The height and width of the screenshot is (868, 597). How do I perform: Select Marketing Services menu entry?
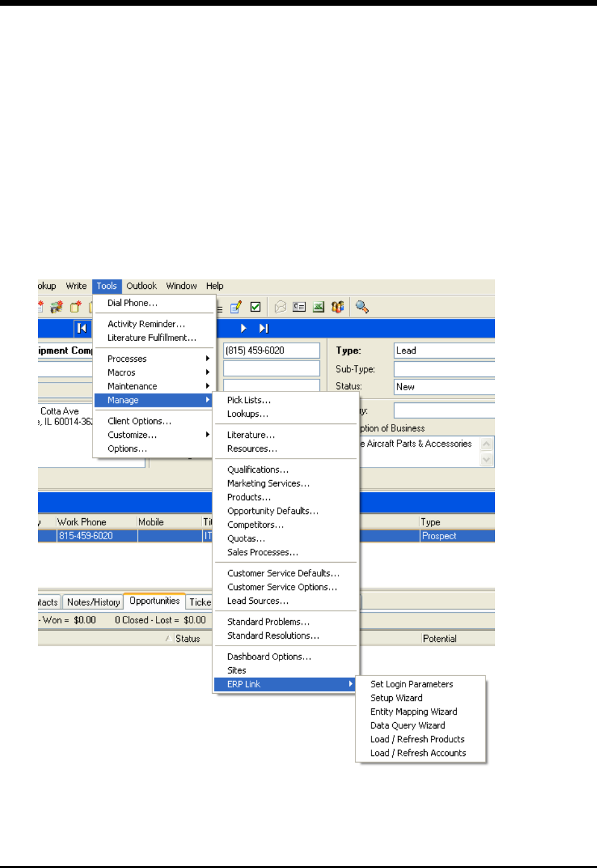(285, 483)
